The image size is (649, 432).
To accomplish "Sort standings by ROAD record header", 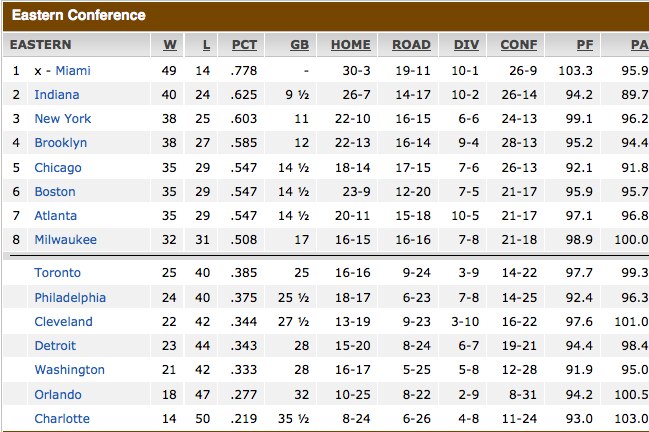I will [x=411, y=45].
